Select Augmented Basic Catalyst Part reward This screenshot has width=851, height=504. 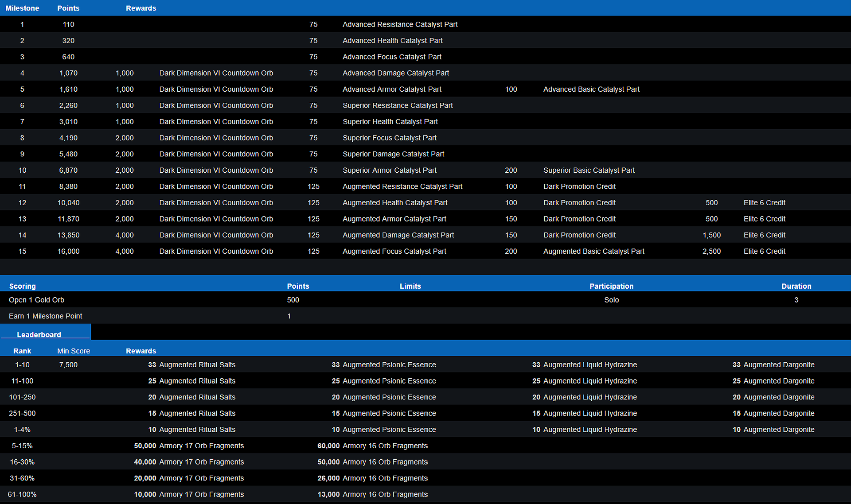tap(594, 251)
